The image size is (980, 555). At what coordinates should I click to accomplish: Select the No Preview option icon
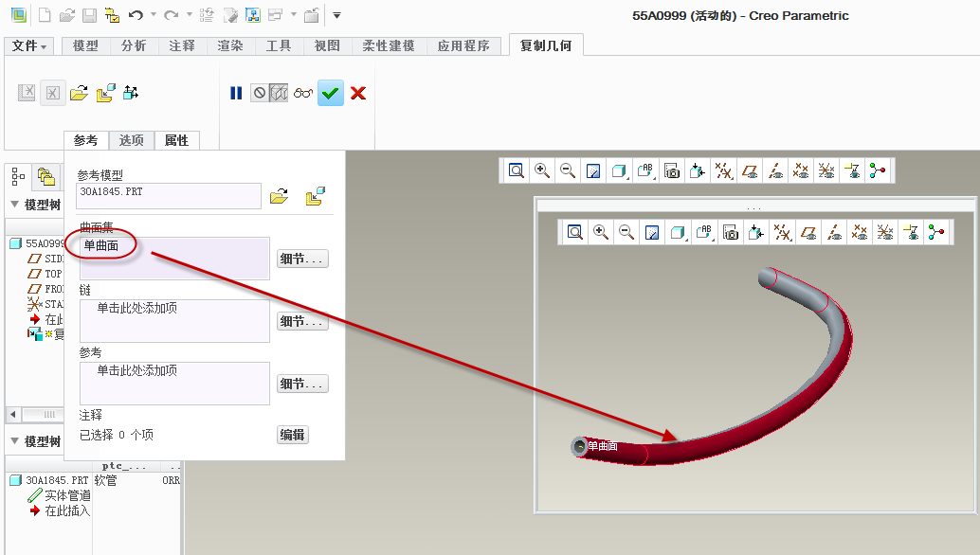pos(260,93)
